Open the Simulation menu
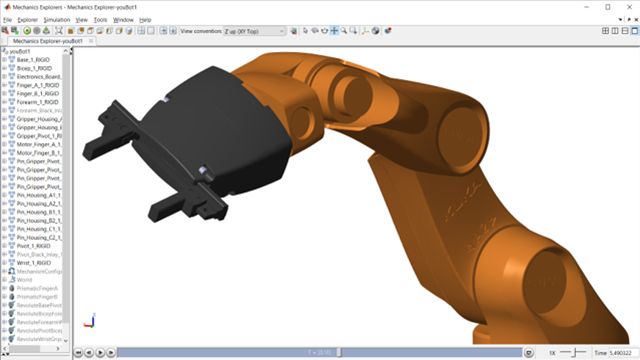This screenshot has height=360, width=640. pyautogui.click(x=57, y=20)
